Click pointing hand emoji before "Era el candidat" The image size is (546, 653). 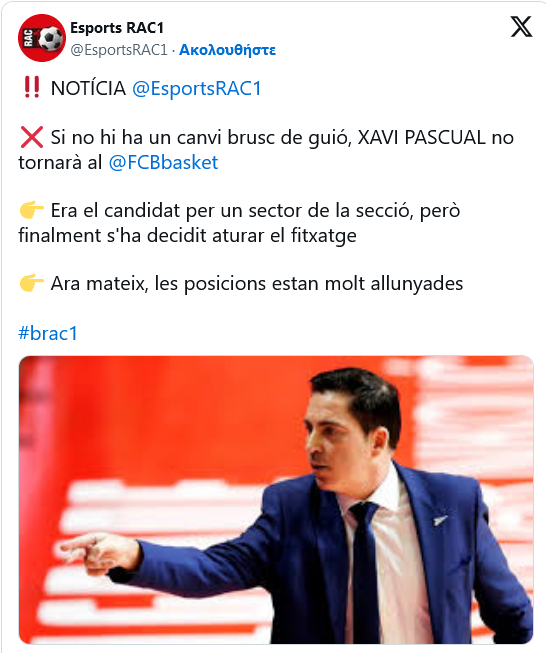(x=32, y=210)
